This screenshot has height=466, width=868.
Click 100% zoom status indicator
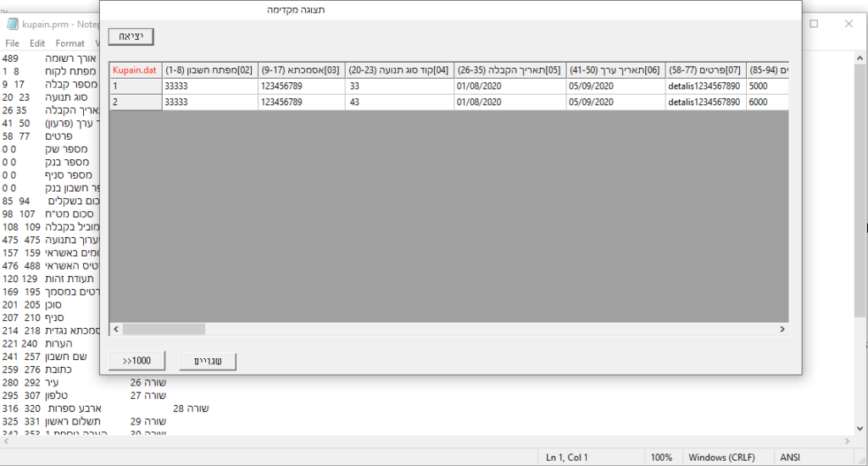tap(661, 458)
